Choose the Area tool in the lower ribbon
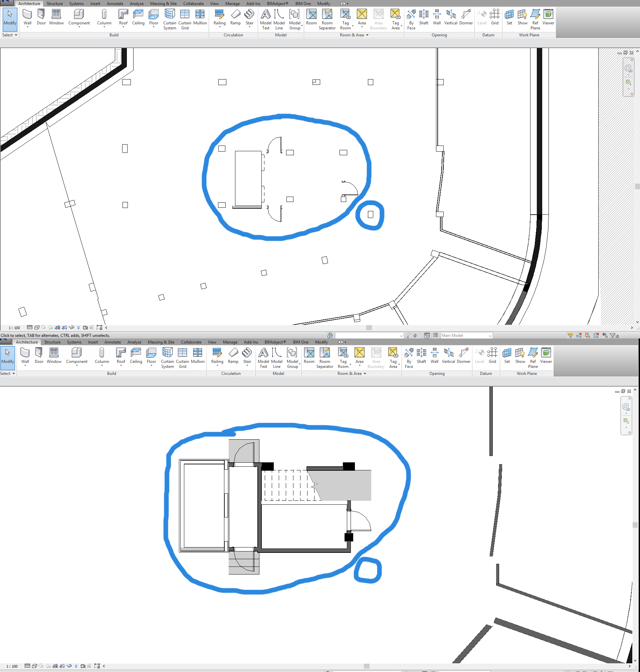This screenshot has width=640, height=672. click(360, 356)
